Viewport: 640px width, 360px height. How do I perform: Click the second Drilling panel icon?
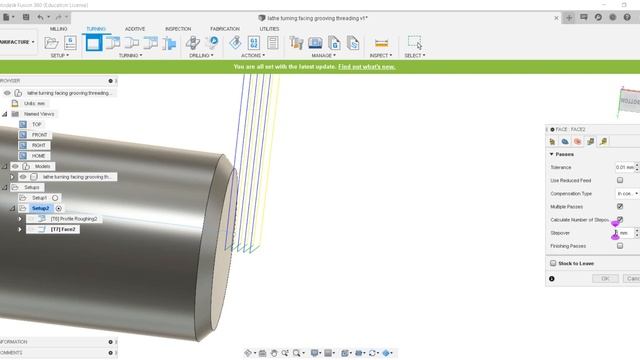click(x=212, y=43)
